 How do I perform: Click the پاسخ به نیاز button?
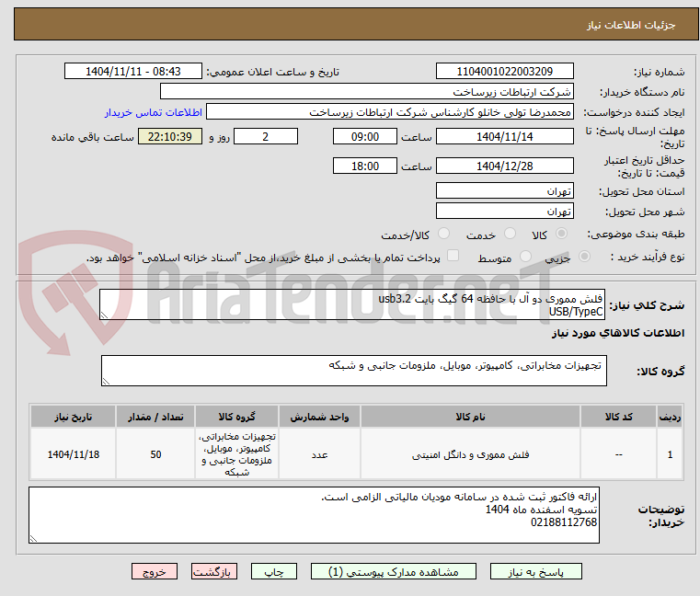535,571
